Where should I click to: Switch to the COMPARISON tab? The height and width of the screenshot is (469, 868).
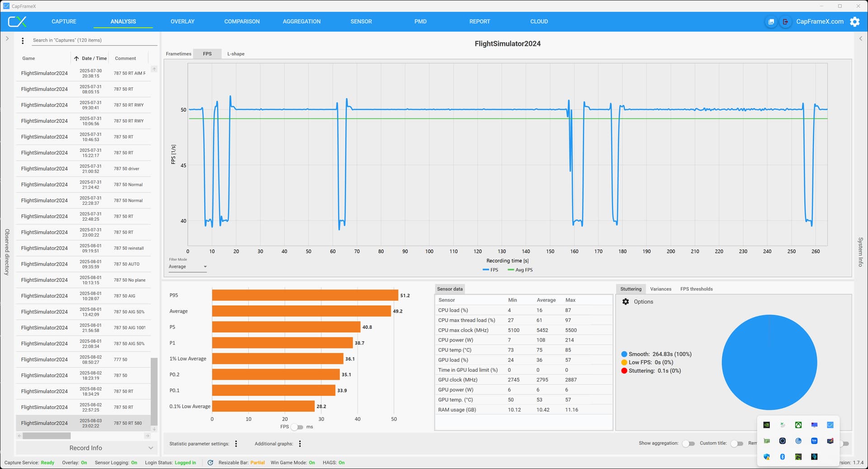click(x=242, y=22)
